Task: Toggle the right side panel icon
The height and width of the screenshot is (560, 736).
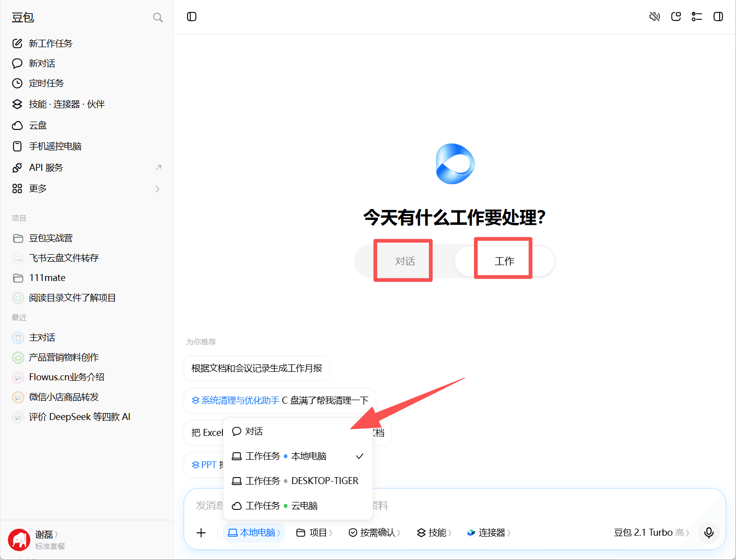Action: (718, 17)
